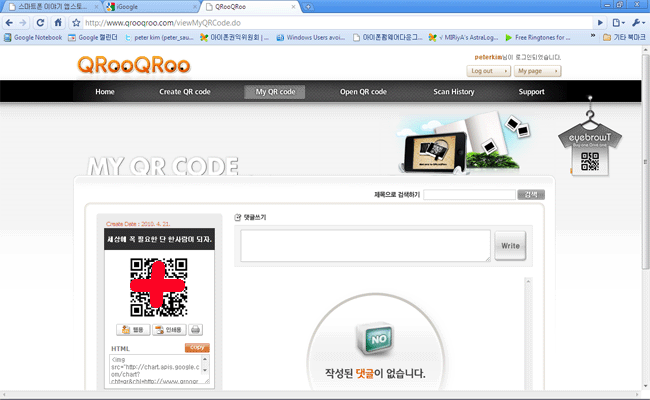Image resolution: width=650 pixels, height=400 pixels.
Task: Go to Scan History in navigation
Action: pos(453,92)
